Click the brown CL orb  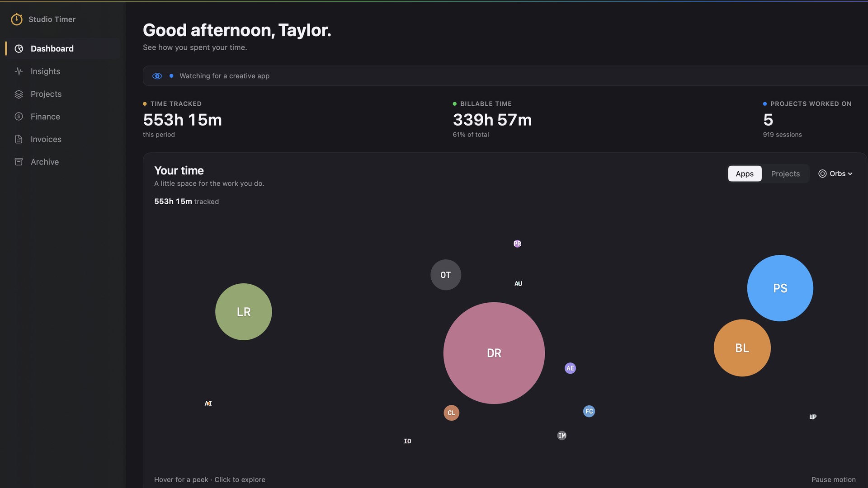point(451,413)
